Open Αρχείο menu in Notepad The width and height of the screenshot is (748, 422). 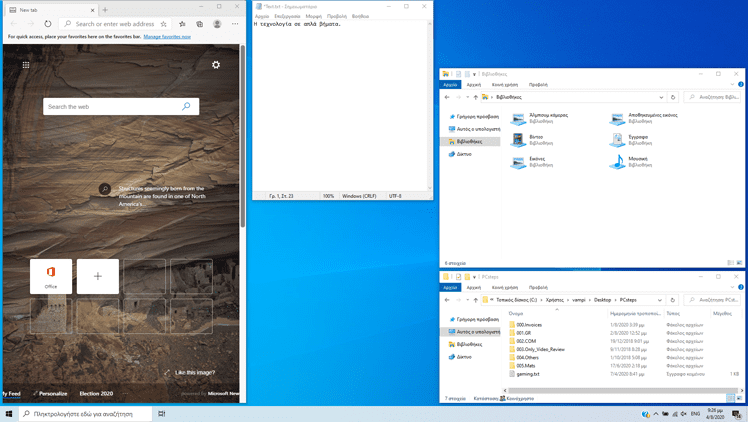coord(262,16)
